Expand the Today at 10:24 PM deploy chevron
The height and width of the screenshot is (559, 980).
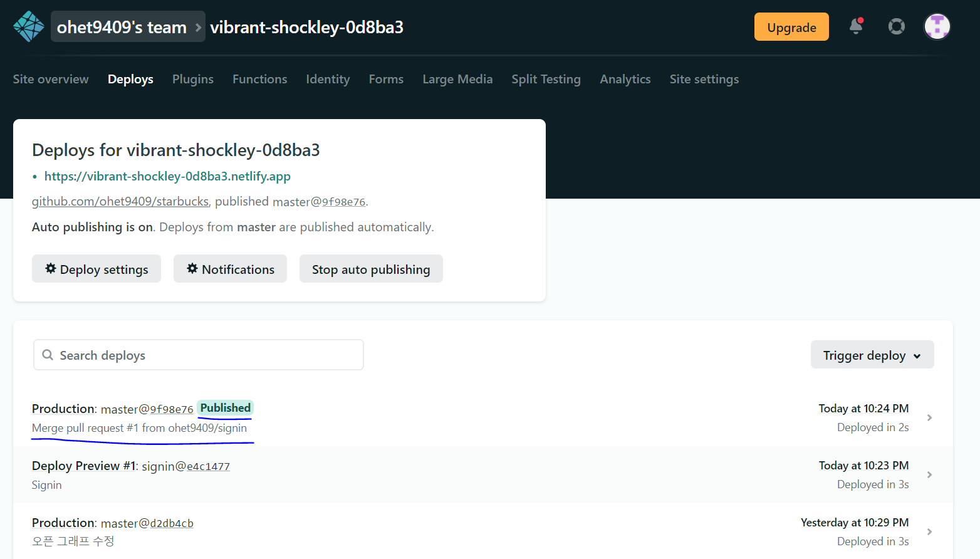tap(929, 417)
